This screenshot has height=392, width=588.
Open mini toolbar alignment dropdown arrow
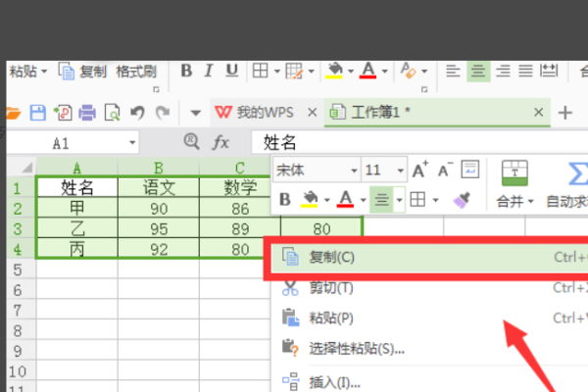[x=400, y=200]
